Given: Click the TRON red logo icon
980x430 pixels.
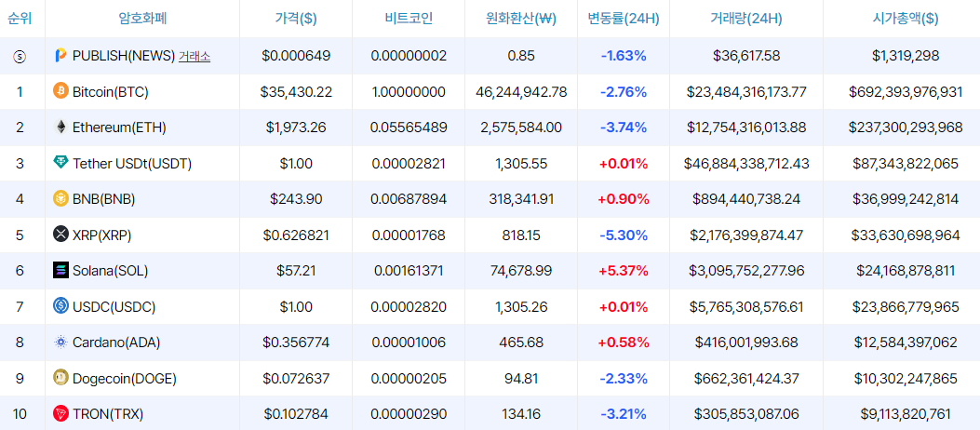Looking at the screenshot, I should pos(60,413).
